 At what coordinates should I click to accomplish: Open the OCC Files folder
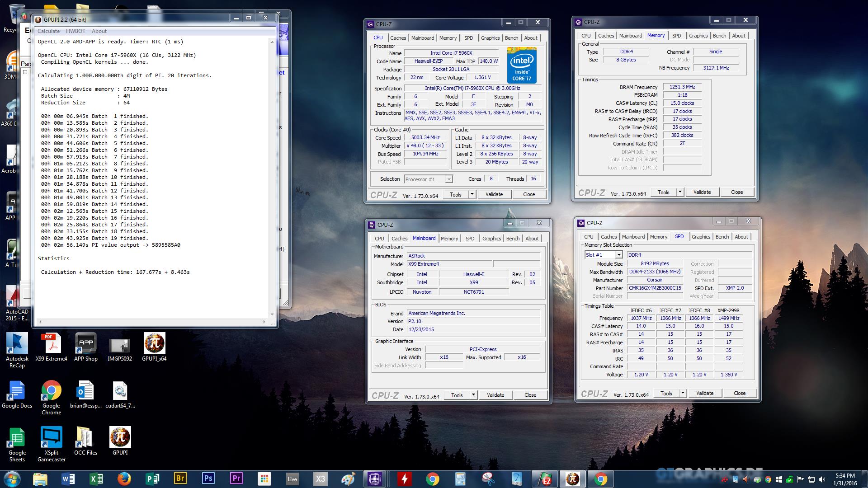[x=85, y=441]
